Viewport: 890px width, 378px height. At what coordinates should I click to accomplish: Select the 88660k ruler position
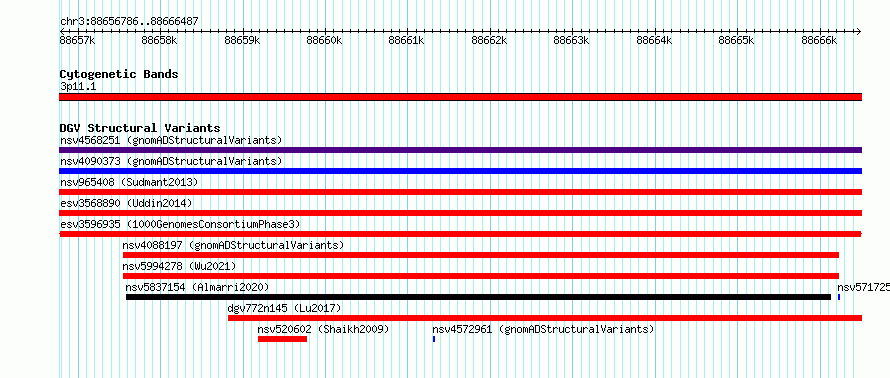click(325, 40)
